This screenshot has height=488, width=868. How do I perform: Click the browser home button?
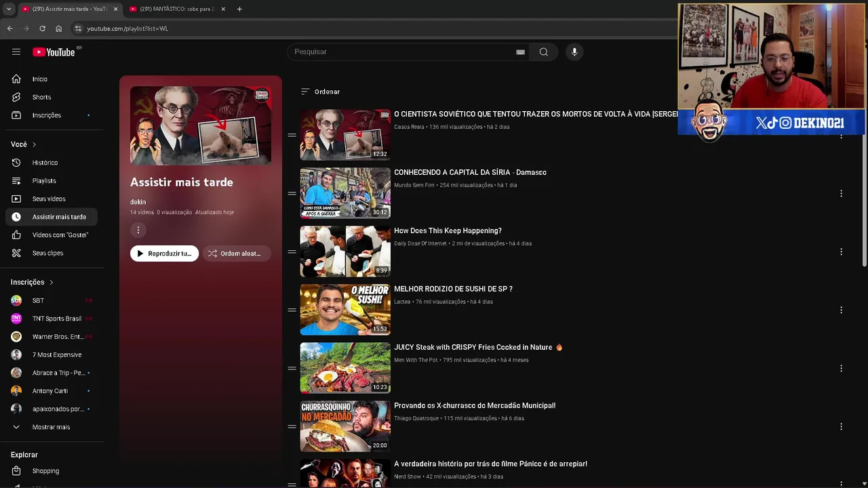click(58, 28)
